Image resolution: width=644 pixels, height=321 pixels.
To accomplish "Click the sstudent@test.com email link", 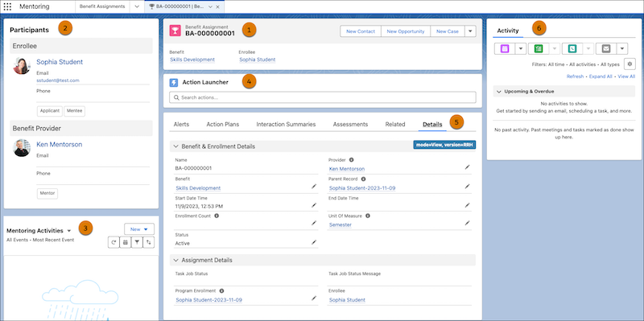I will tap(58, 80).
